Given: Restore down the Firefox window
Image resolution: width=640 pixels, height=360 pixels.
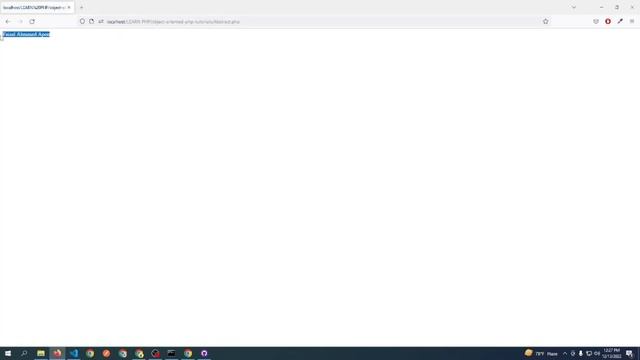Looking at the screenshot, I should click(617, 7).
